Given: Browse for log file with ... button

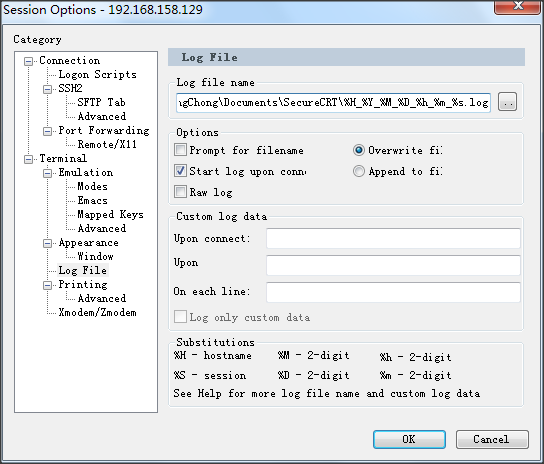Looking at the screenshot, I should point(507,102).
